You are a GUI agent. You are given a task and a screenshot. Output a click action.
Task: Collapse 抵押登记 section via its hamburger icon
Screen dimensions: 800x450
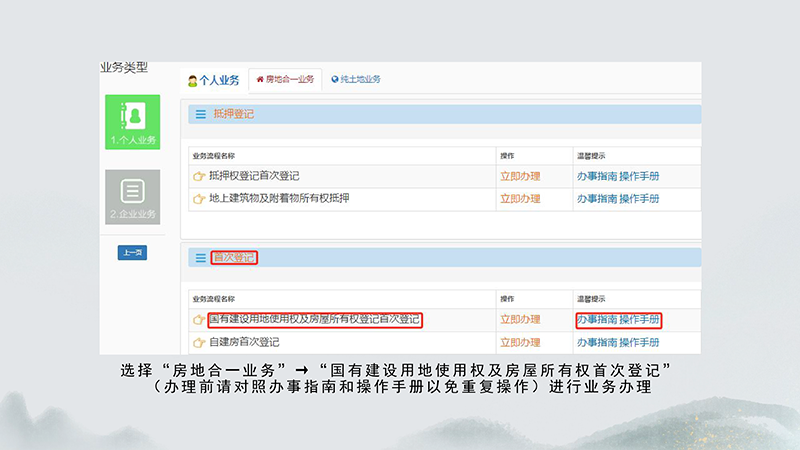pos(201,115)
